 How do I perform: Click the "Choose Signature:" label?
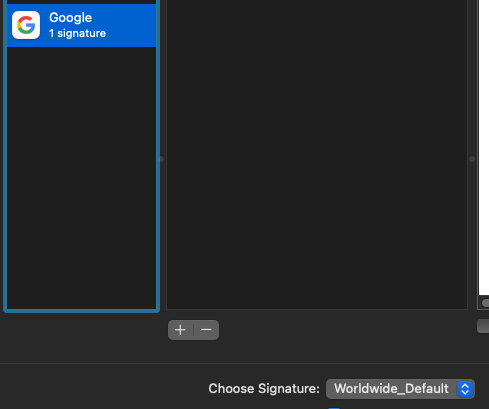tap(264, 389)
